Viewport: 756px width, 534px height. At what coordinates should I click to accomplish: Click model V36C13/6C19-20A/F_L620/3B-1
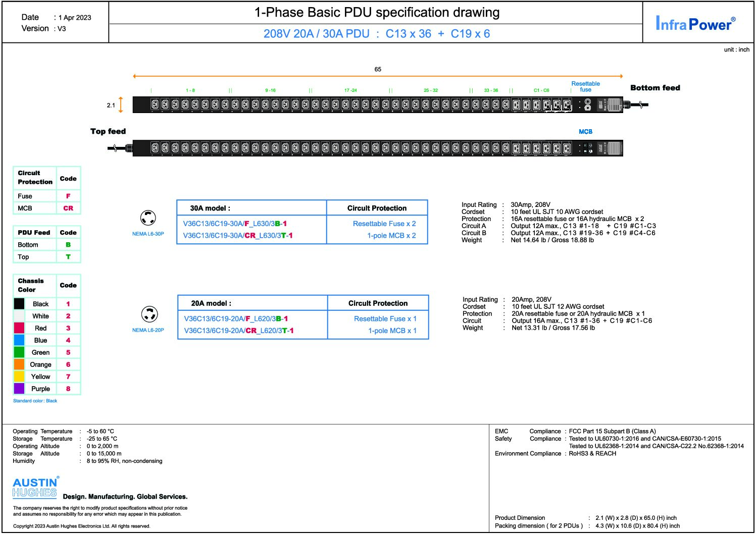(x=236, y=319)
